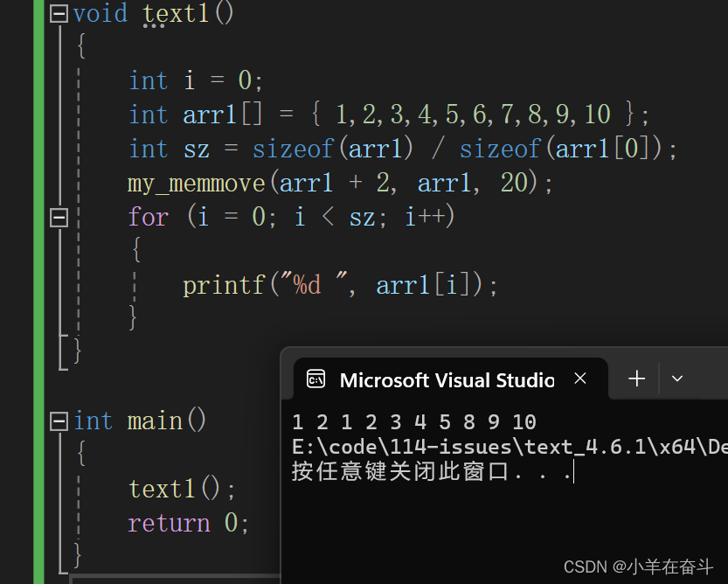The width and height of the screenshot is (728, 584).
Task: Click 'i++' in the for loop
Action: [x=425, y=217]
